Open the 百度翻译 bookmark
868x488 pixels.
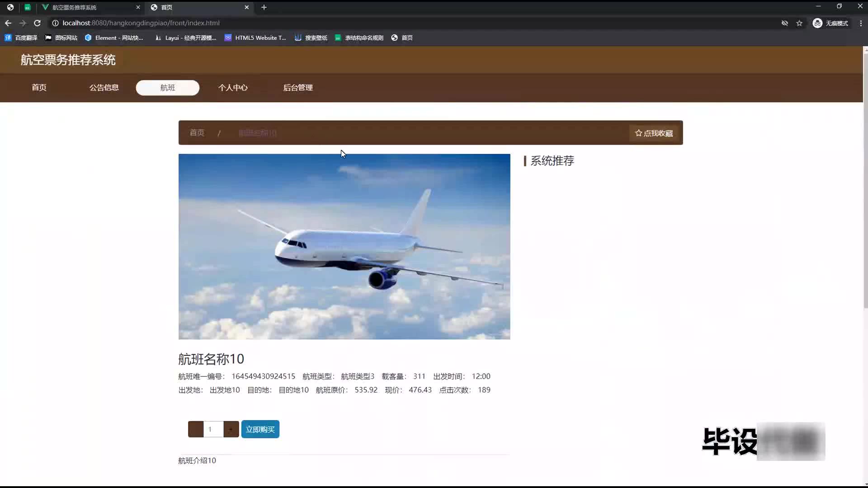click(x=21, y=38)
